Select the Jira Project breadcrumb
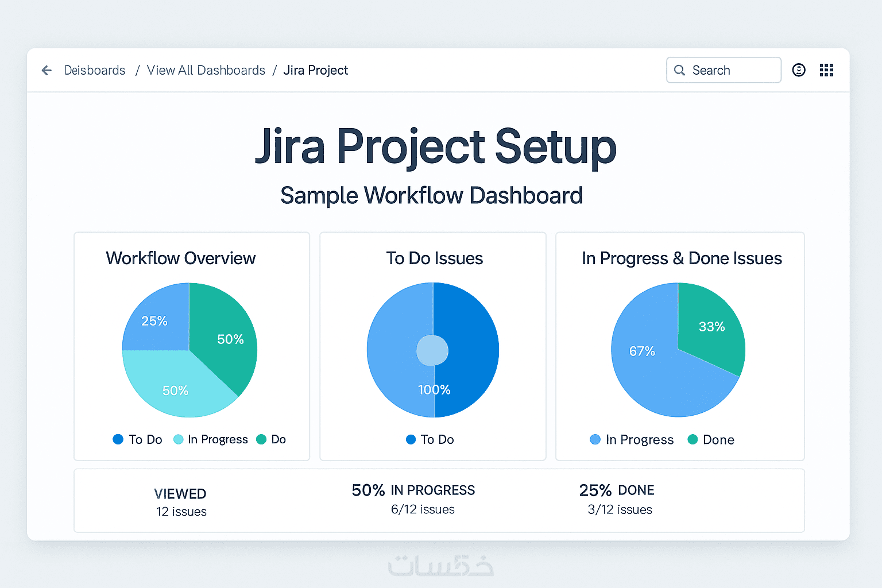The height and width of the screenshot is (588, 882). pyautogui.click(x=316, y=70)
